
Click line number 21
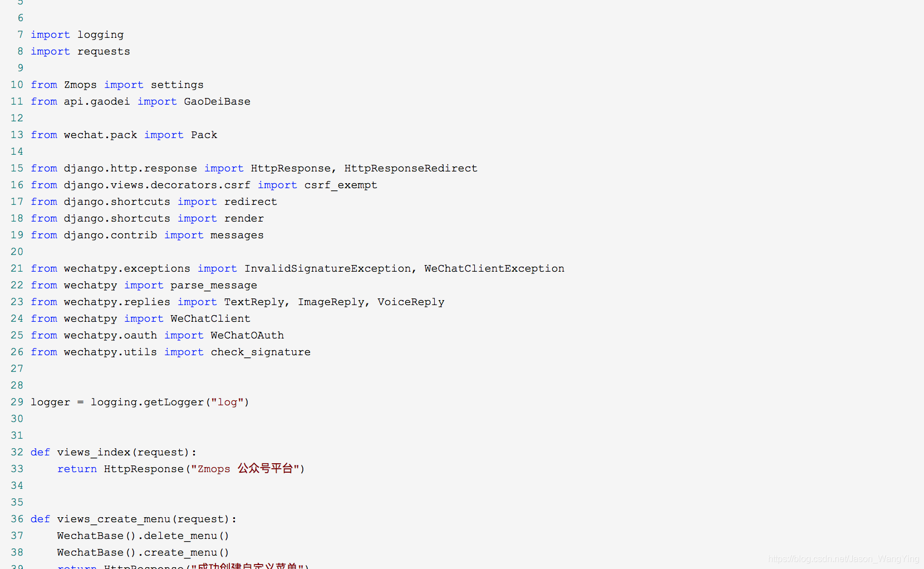coord(17,268)
